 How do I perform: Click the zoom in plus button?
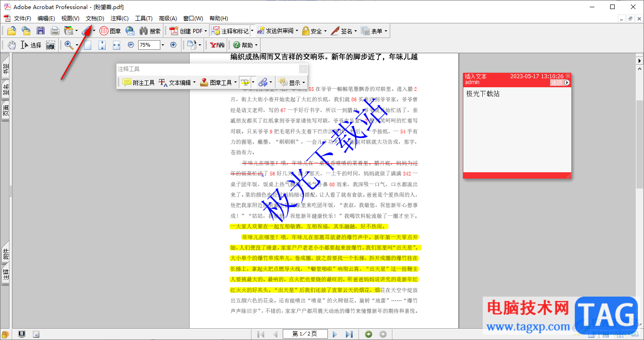173,45
